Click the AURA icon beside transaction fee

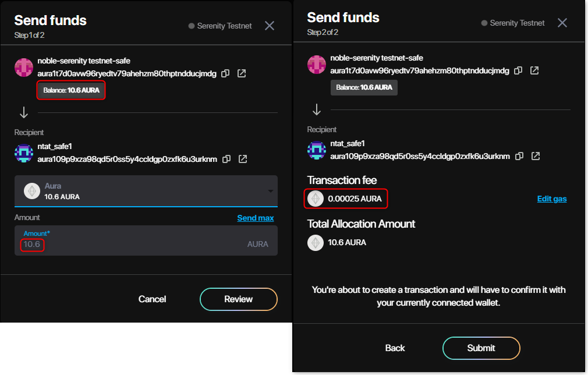315,199
